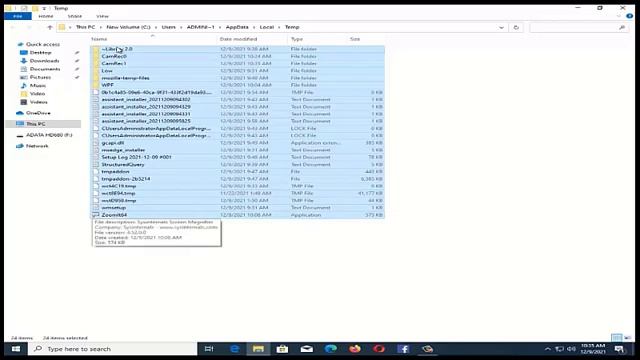Open the address bar history dropdown
The height and width of the screenshot is (360, 640).
coord(501,27)
